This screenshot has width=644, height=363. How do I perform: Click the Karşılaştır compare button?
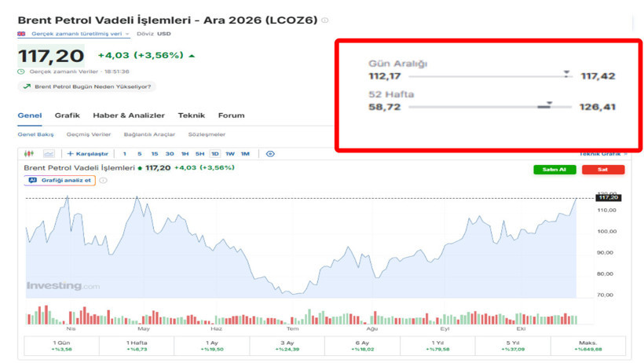[87, 154]
